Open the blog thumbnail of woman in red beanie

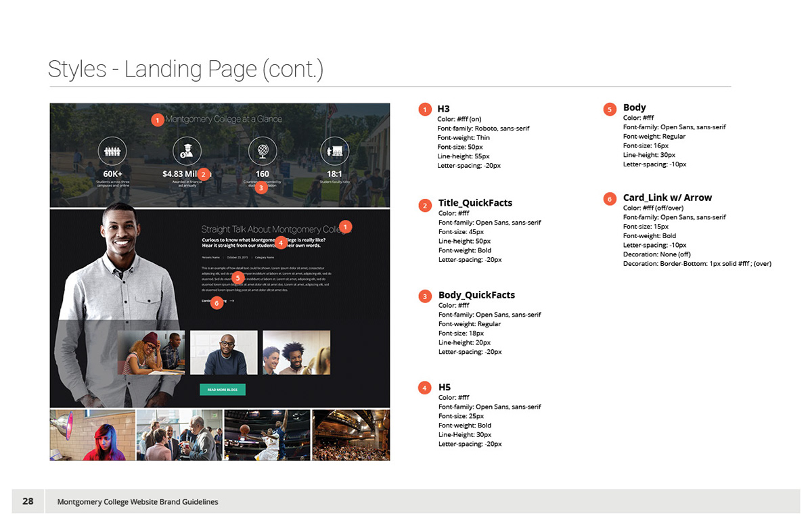151,352
